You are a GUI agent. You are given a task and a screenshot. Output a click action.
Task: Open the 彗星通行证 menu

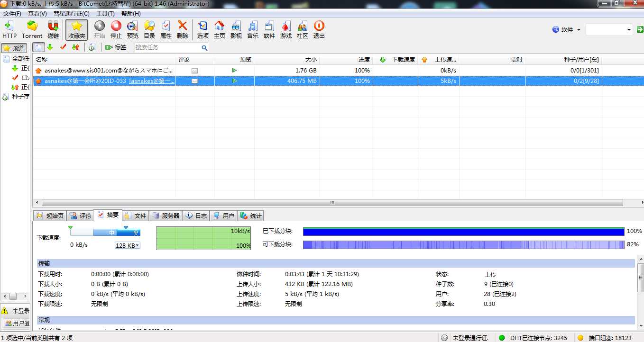point(71,13)
